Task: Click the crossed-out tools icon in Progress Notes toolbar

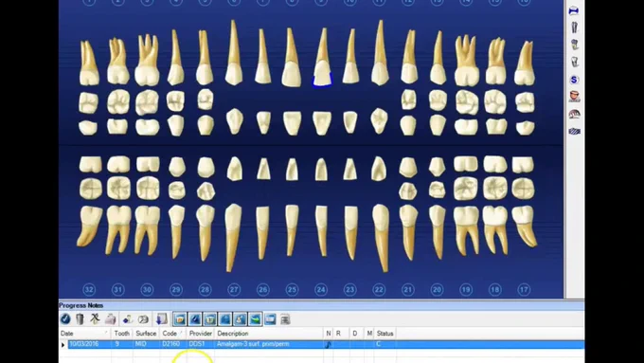Action: click(96, 319)
